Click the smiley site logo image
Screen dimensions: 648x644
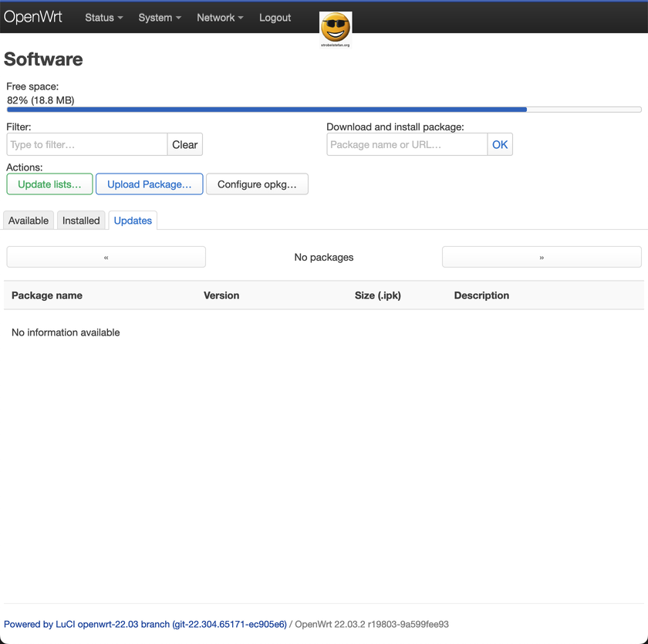(x=336, y=27)
